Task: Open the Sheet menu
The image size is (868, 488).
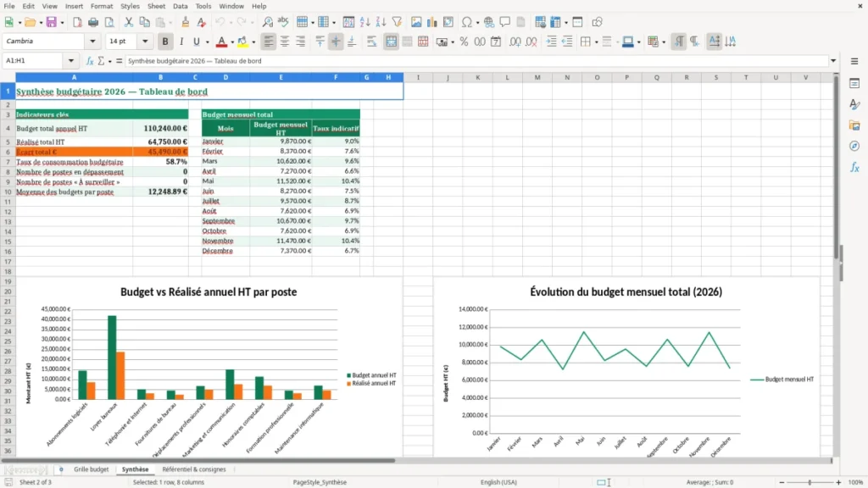Action: point(156,6)
